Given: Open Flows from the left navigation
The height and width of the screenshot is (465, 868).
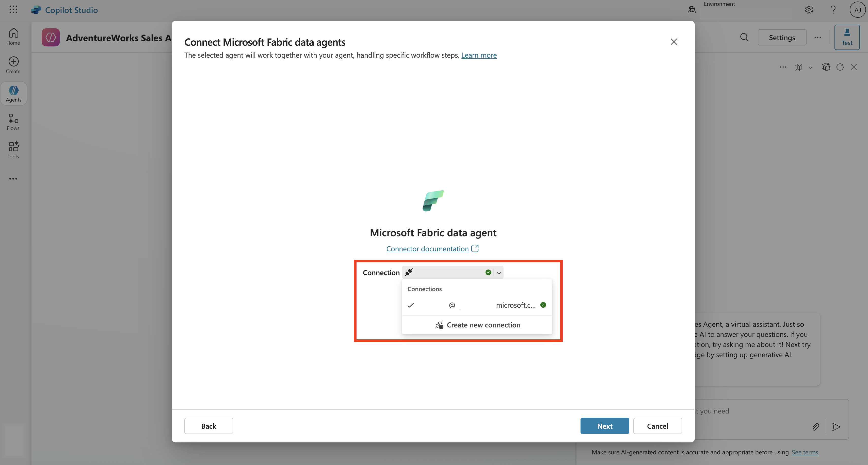Looking at the screenshot, I should click(13, 122).
